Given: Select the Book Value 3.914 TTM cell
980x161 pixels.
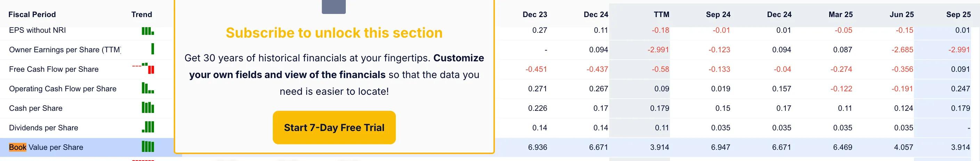Looking at the screenshot, I should 660,147.
